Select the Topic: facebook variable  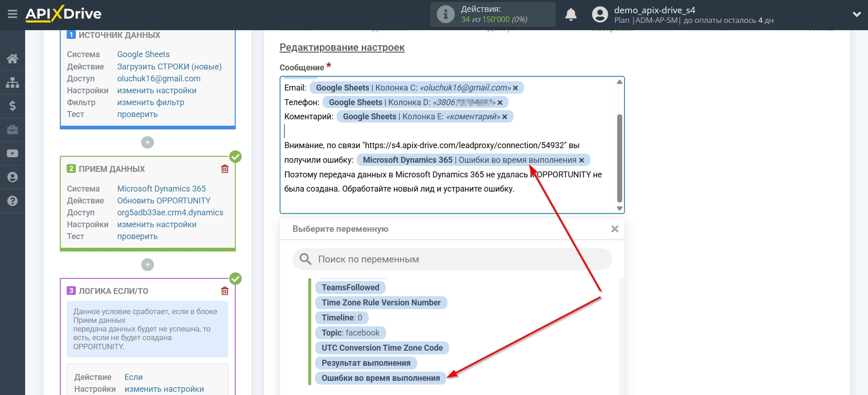click(350, 333)
